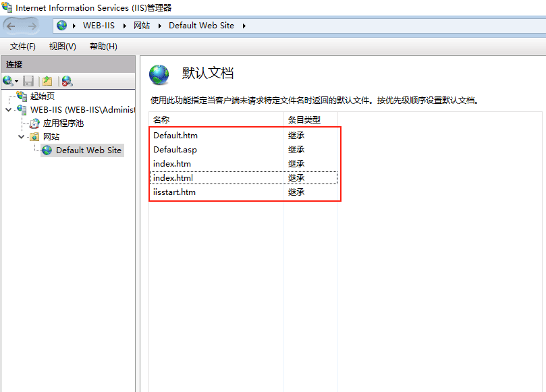Collapse the WEB-IIS server node

(x=9, y=110)
